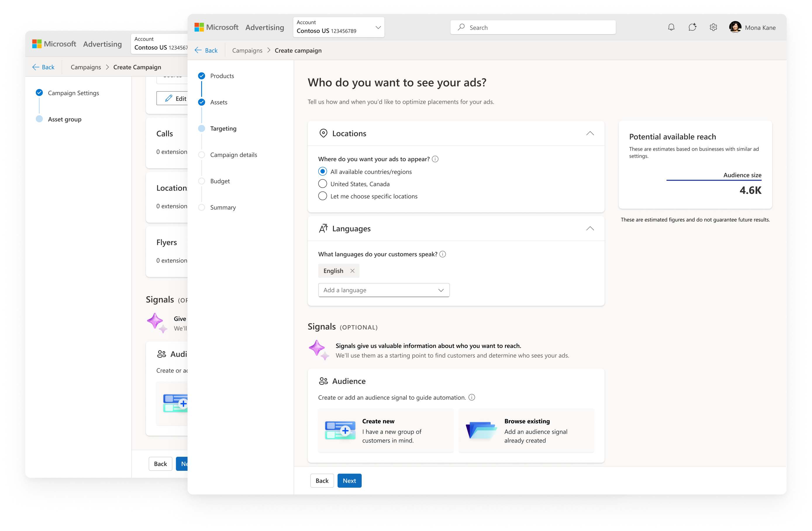Click into the Search field
This screenshot has height=531, width=812.
tap(533, 27)
